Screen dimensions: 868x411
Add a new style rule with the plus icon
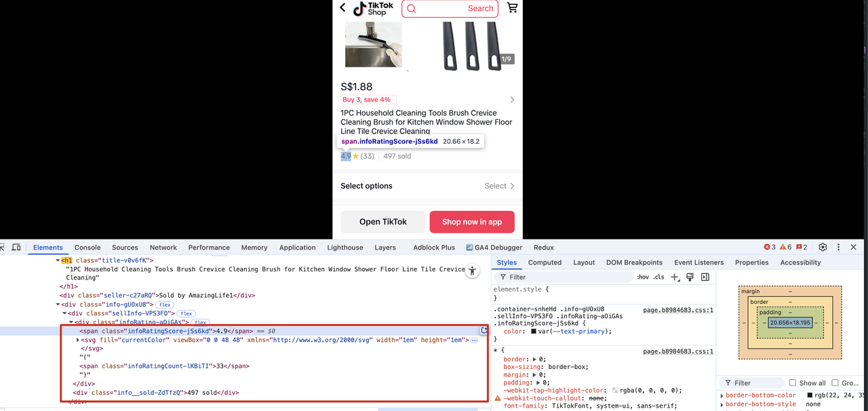point(675,277)
